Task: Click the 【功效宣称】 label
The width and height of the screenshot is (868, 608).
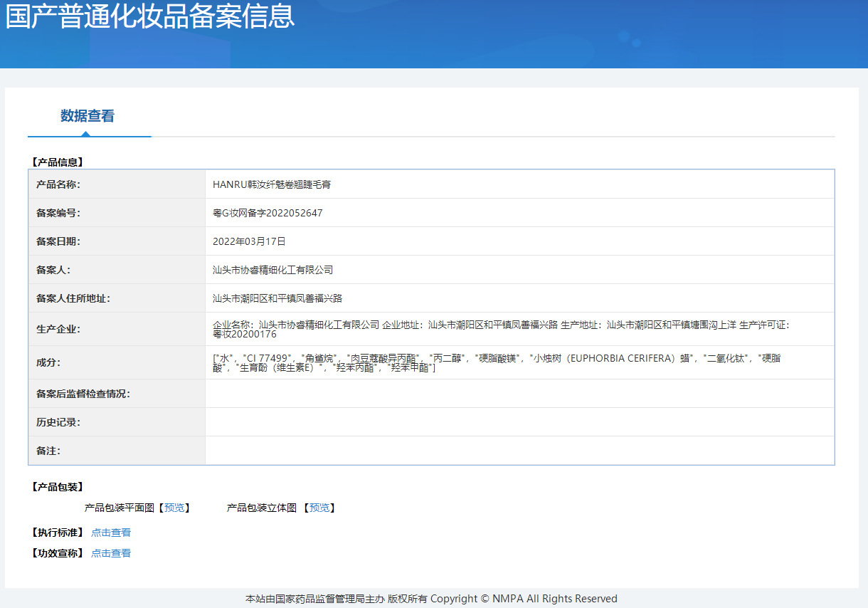Action: pyautogui.click(x=57, y=553)
